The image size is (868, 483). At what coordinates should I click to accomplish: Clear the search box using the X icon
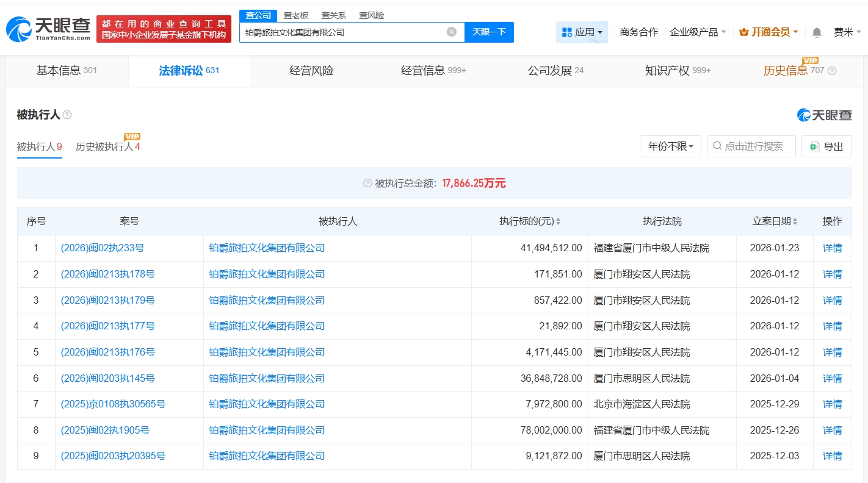[x=451, y=31]
